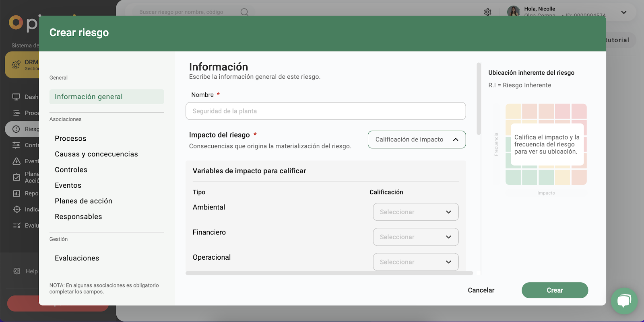Click Nicolle's profile avatar
The width and height of the screenshot is (644, 322).
513,11
